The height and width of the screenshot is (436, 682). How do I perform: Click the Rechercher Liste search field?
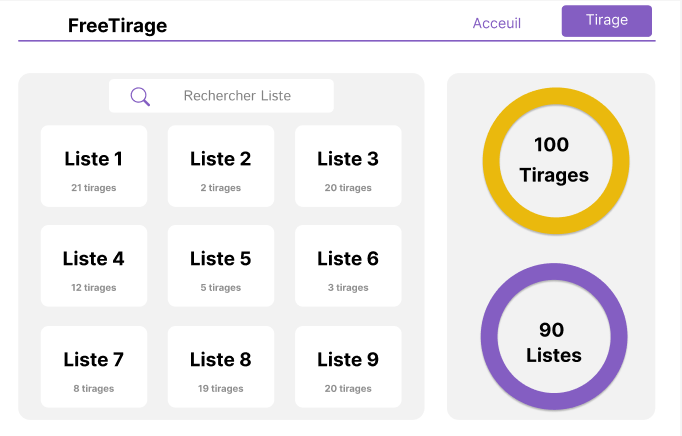coord(221,96)
